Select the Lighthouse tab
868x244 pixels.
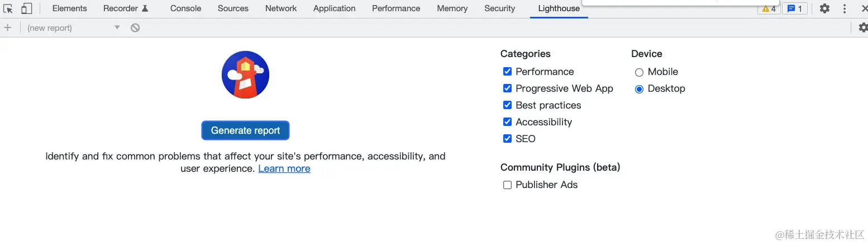[x=559, y=8]
